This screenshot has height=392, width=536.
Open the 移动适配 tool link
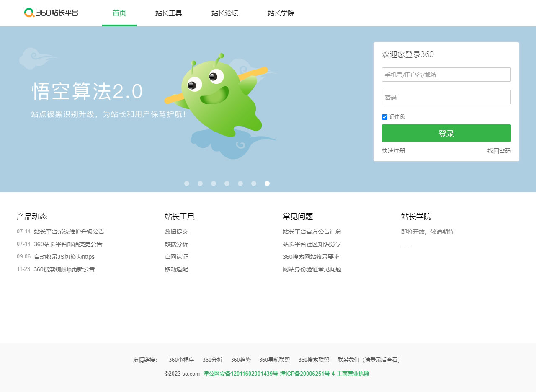(x=176, y=269)
